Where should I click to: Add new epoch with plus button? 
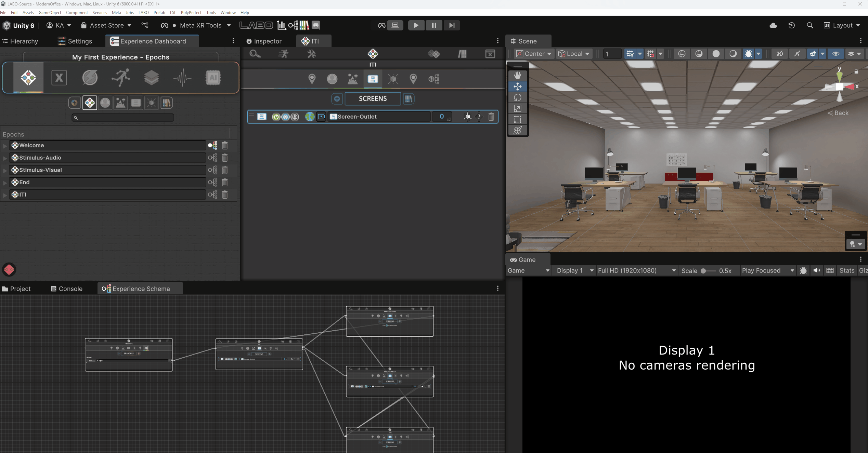coord(74,103)
